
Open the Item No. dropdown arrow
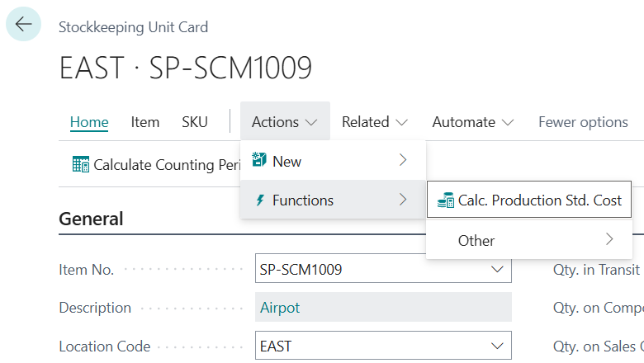click(x=497, y=269)
